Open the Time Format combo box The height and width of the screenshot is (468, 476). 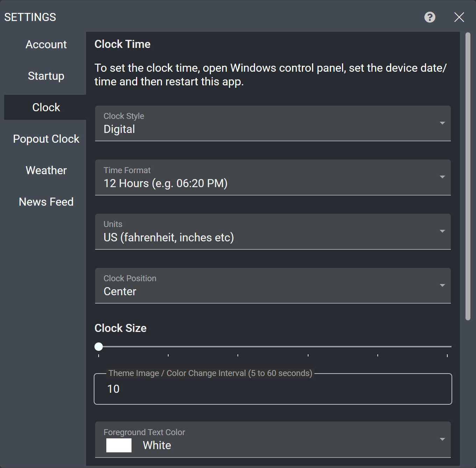pyautogui.click(x=245, y=177)
